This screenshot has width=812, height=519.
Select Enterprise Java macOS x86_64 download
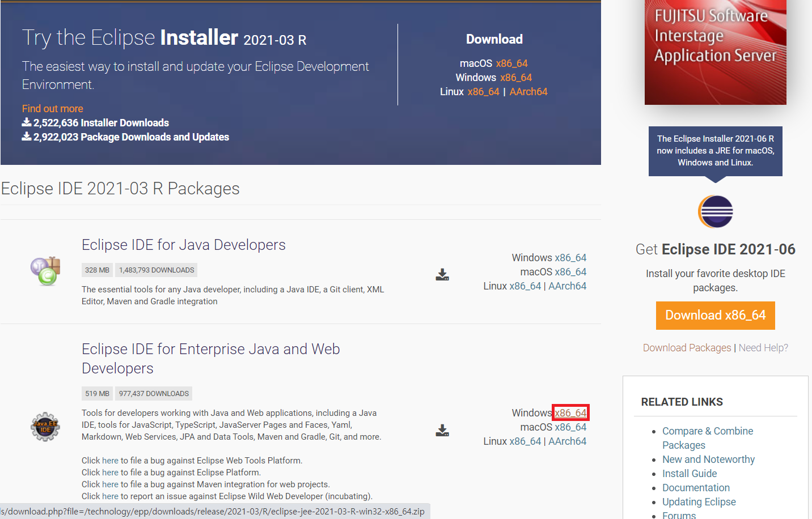point(570,427)
